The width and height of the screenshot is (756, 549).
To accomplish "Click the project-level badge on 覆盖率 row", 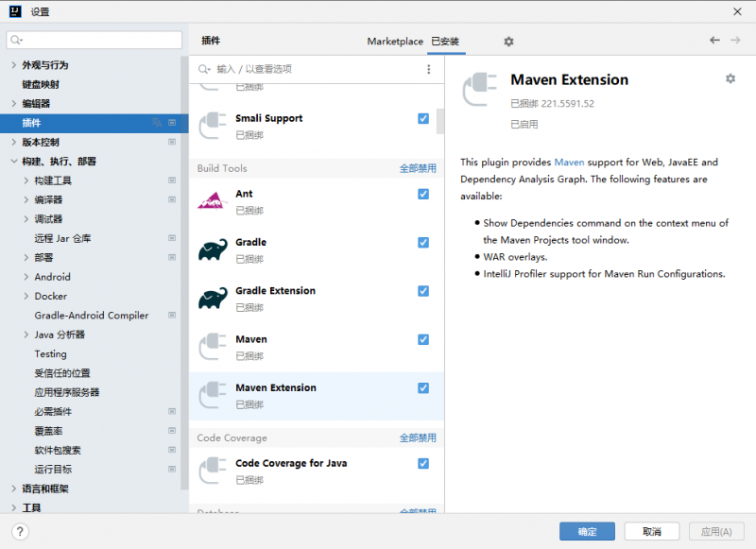I will point(172,431).
